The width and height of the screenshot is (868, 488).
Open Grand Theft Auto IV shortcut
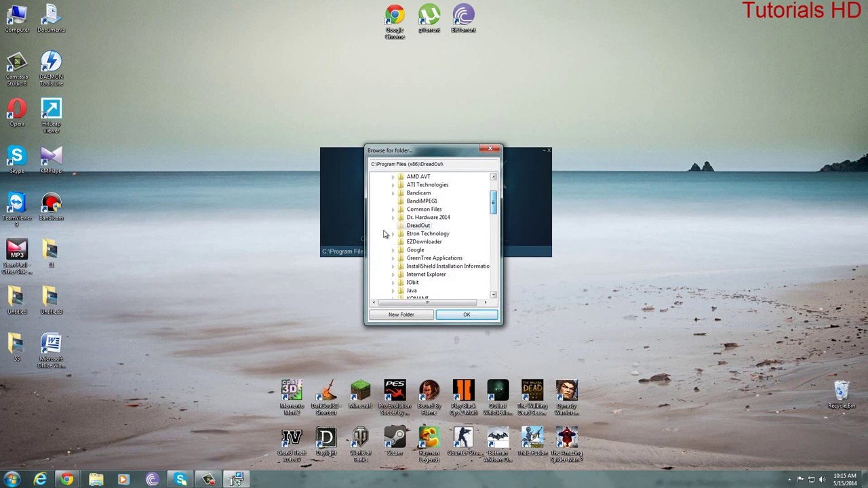(x=292, y=445)
